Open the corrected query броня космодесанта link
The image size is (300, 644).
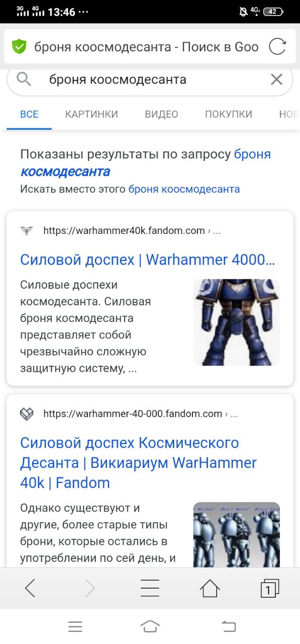(146, 163)
